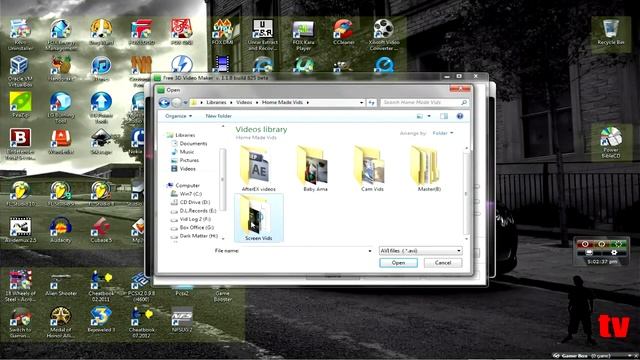
Task: Select the Vid Log 2 (F:) drive
Action: pos(195,219)
